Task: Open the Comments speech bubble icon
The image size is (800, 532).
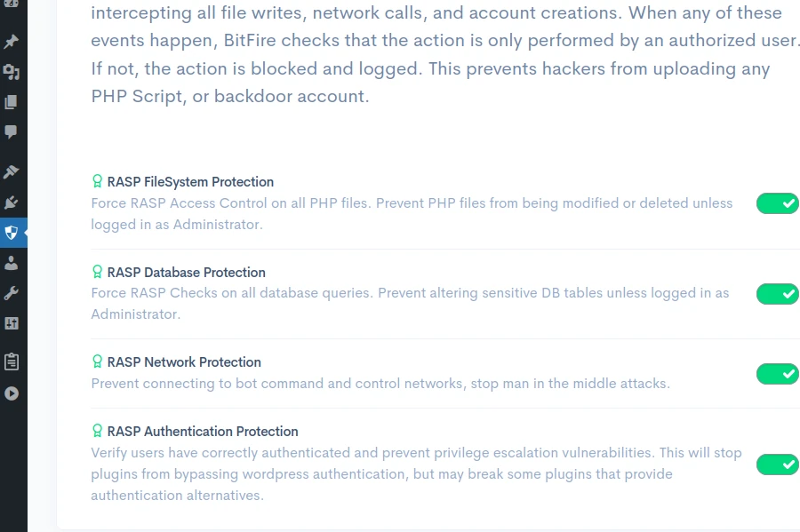Action: [11, 132]
